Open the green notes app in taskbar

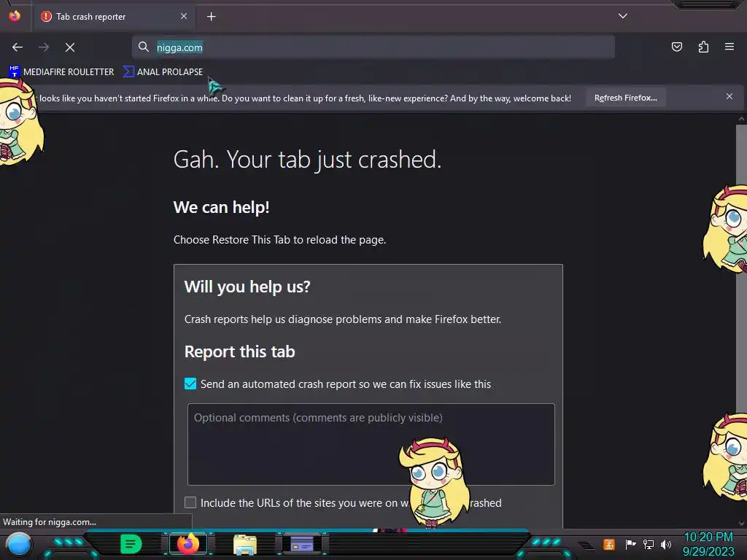pyautogui.click(x=131, y=544)
